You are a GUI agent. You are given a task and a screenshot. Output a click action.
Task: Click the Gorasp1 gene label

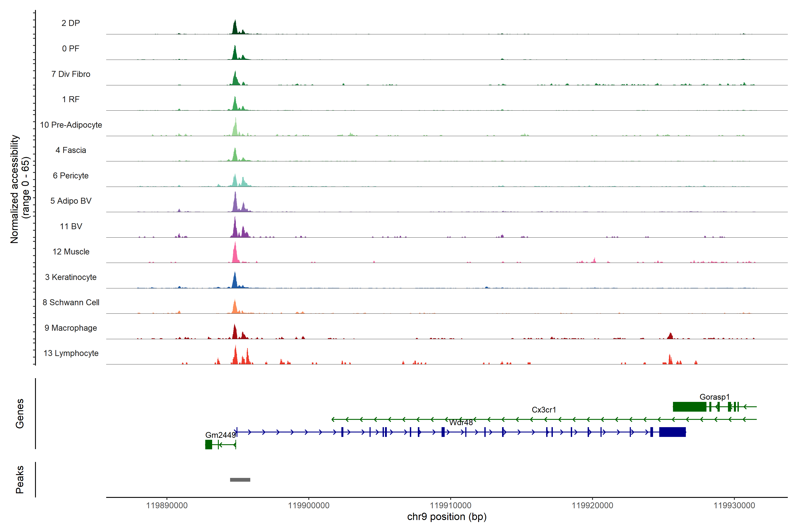click(714, 397)
